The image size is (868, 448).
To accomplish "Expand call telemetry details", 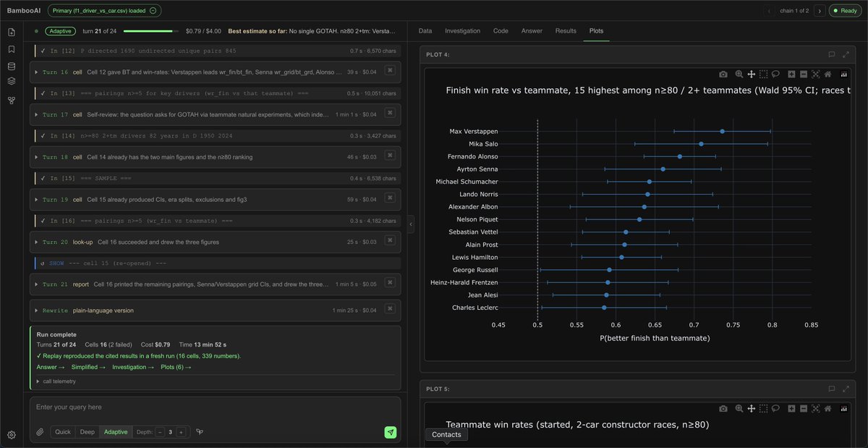I will 56,381.
